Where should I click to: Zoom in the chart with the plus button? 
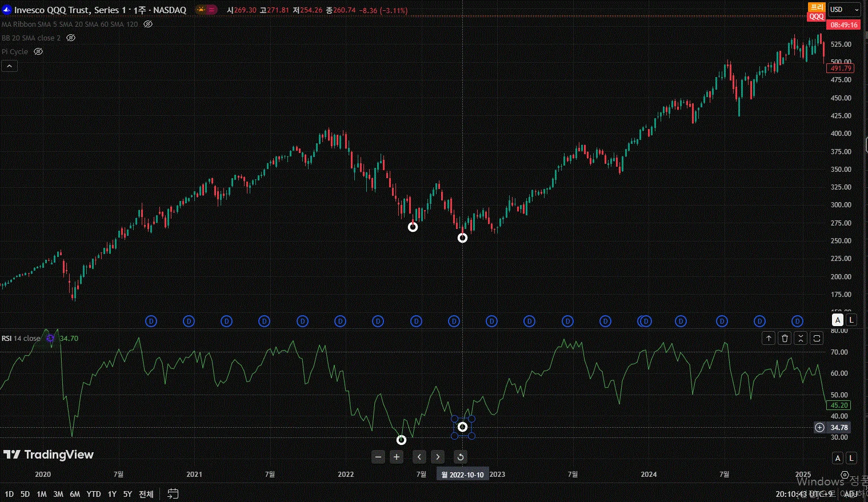coord(397,457)
